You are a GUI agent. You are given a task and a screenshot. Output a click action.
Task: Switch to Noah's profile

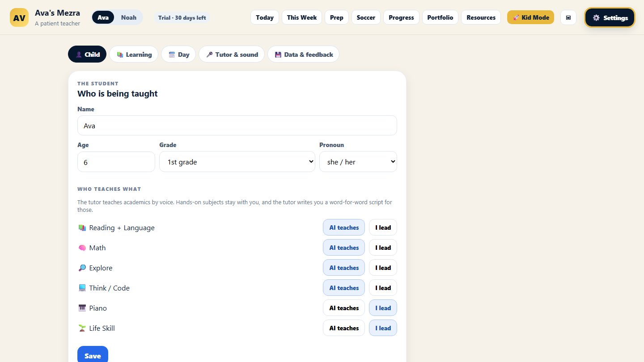[x=129, y=17]
